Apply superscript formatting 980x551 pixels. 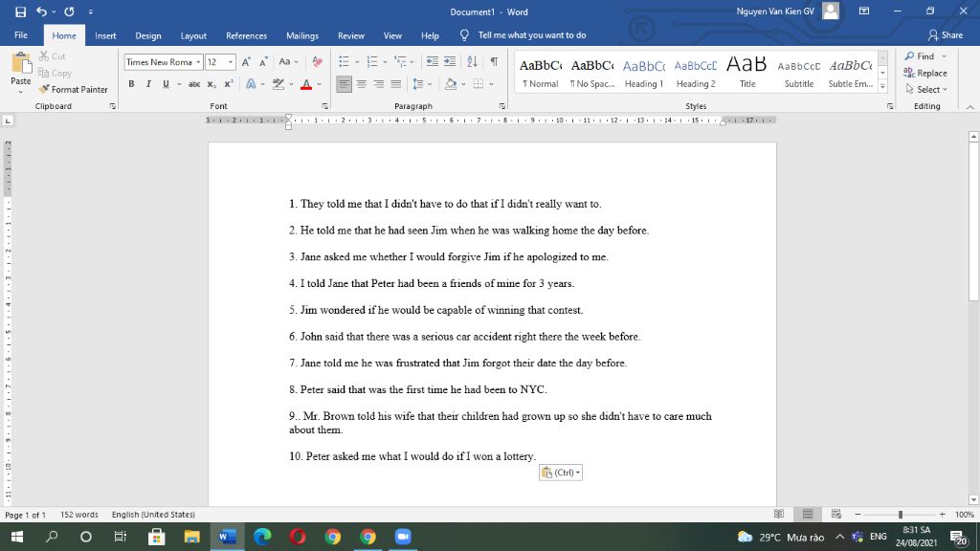pos(229,84)
